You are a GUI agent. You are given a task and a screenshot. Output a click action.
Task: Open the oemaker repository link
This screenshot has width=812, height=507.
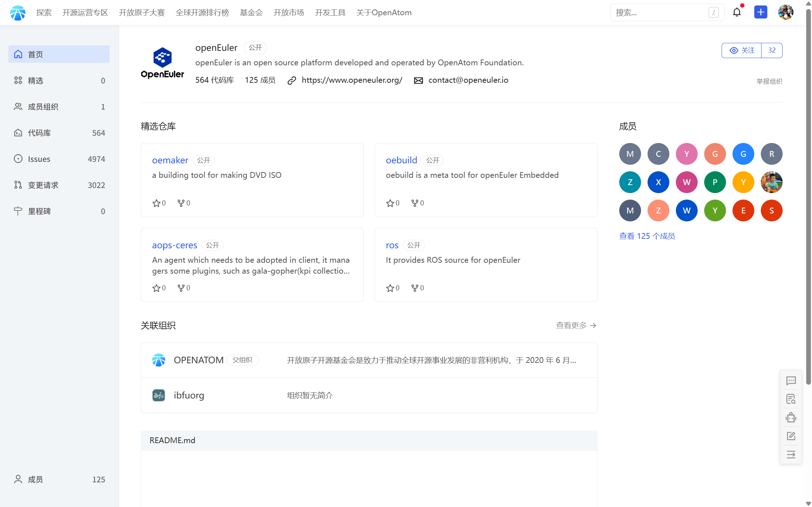click(x=170, y=160)
